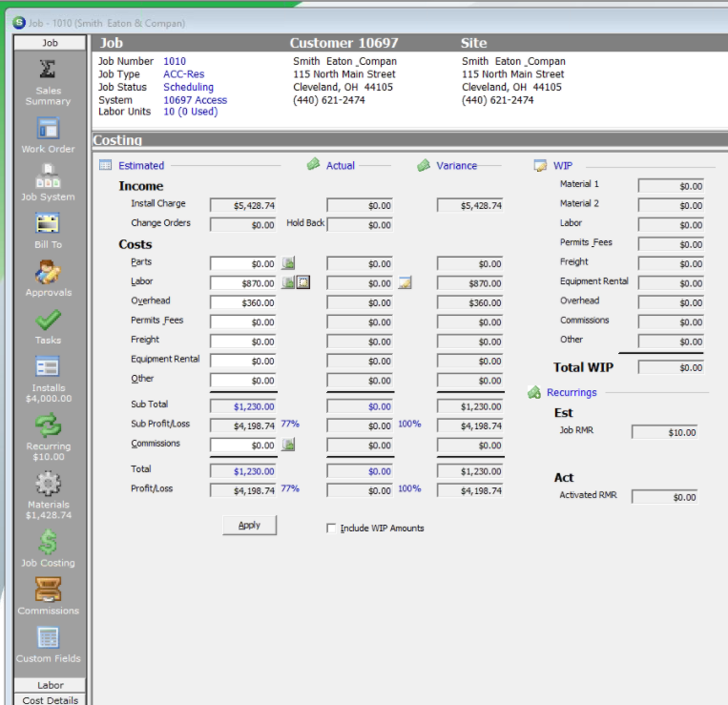The width and height of the screenshot is (728, 705).
Task: Open the Job System icon
Action: (48, 176)
